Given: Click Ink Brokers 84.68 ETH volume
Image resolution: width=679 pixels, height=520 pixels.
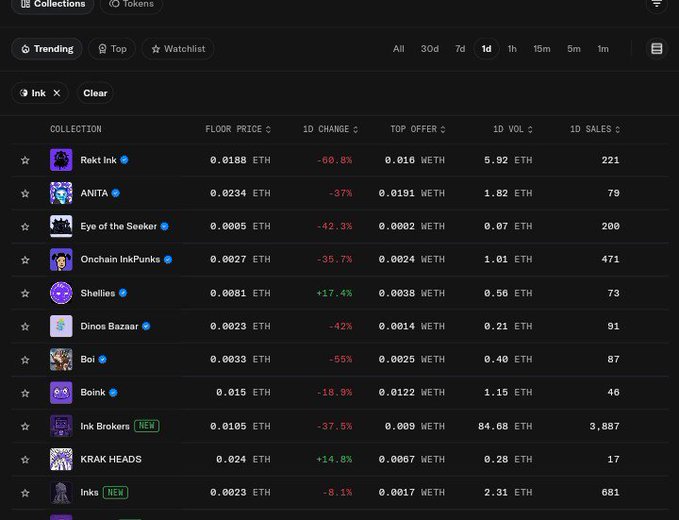Looking at the screenshot, I should tap(505, 426).
